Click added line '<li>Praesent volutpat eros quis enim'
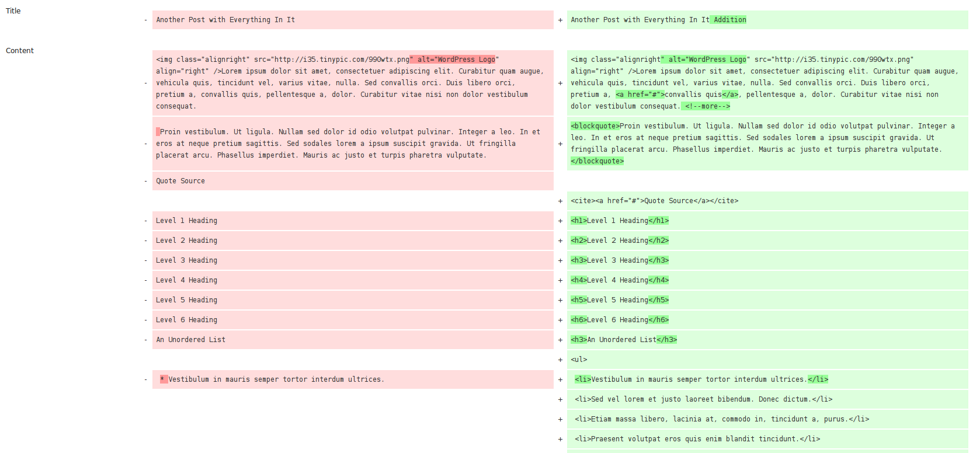The width and height of the screenshot is (980, 453). coord(767,439)
